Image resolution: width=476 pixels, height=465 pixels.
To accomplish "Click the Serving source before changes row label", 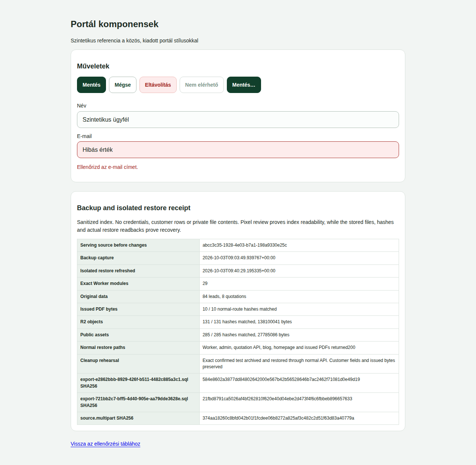I will [113, 245].
